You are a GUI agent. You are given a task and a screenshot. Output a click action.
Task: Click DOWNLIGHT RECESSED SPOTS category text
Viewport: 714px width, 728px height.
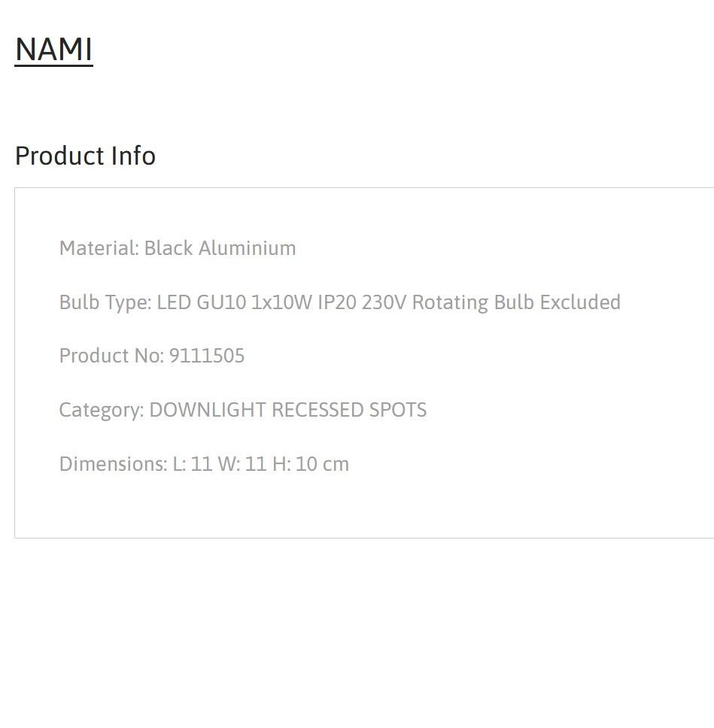pyautogui.click(x=288, y=410)
